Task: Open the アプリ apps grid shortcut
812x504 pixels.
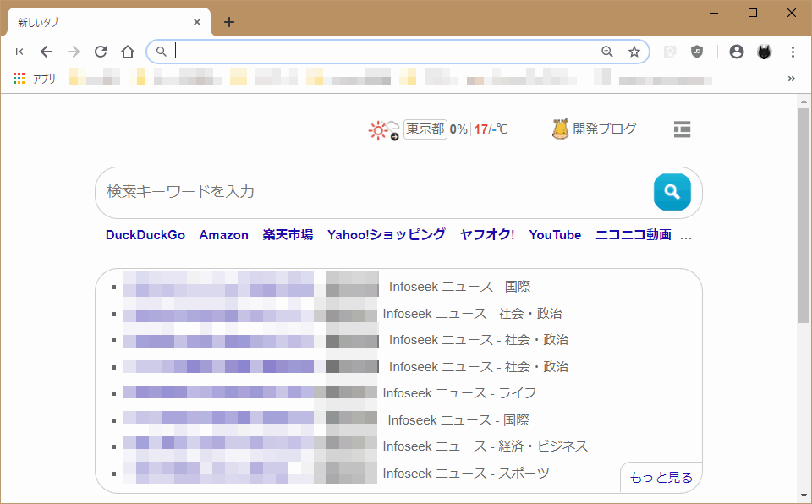Action: 35,79
